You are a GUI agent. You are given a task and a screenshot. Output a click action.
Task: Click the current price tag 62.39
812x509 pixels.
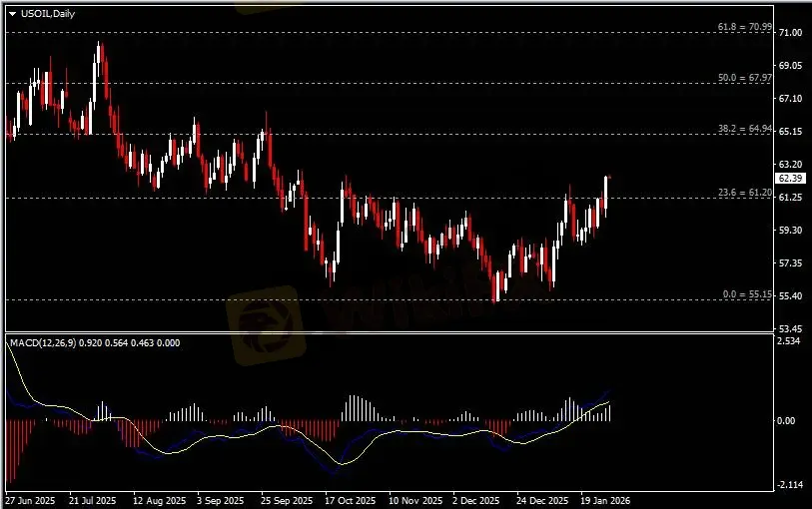click(x=790, y=179)
